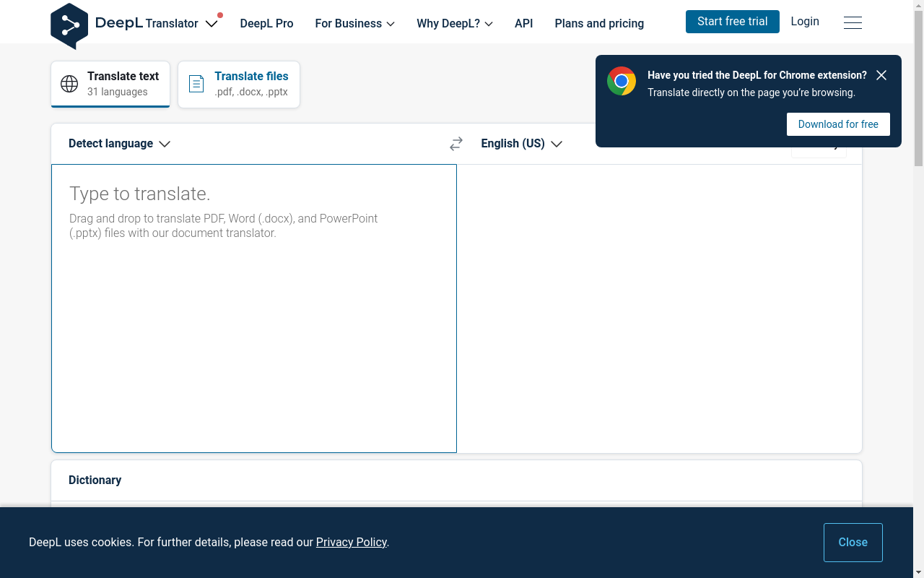The height and width of the screenshot is (578, 924).
Task: Click the DeepL hexagon logo
Action: [69, 26]
